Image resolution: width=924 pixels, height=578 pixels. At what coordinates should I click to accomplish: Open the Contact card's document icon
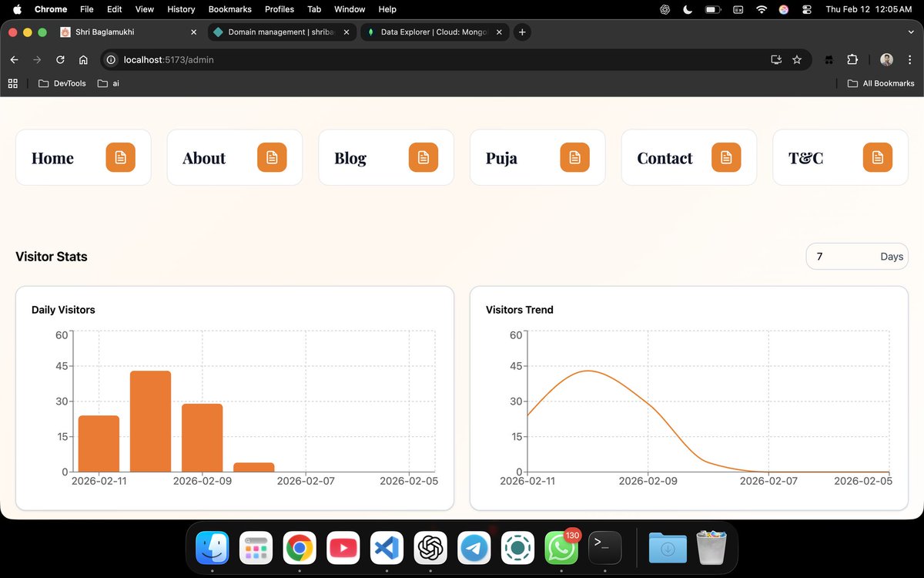click(x=726, y=157)
